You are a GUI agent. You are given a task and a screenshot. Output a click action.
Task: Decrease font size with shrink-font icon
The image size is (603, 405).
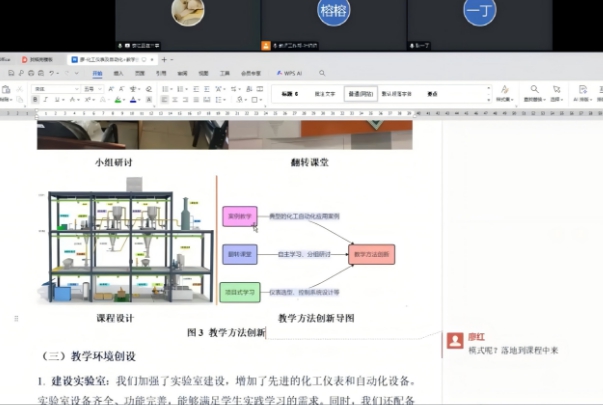122,89
